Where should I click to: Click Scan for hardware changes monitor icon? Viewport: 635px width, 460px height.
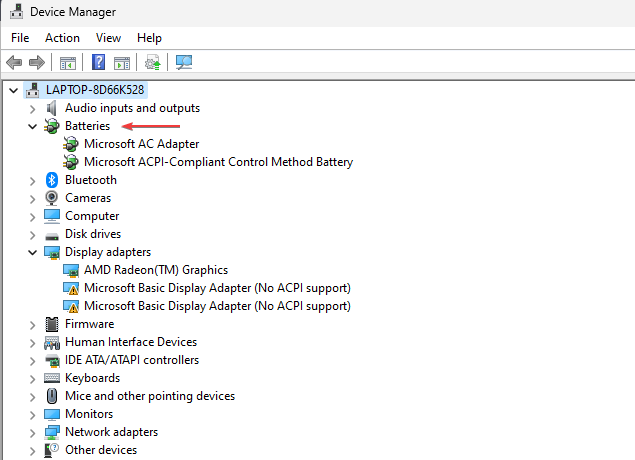(x=184, y=62)
